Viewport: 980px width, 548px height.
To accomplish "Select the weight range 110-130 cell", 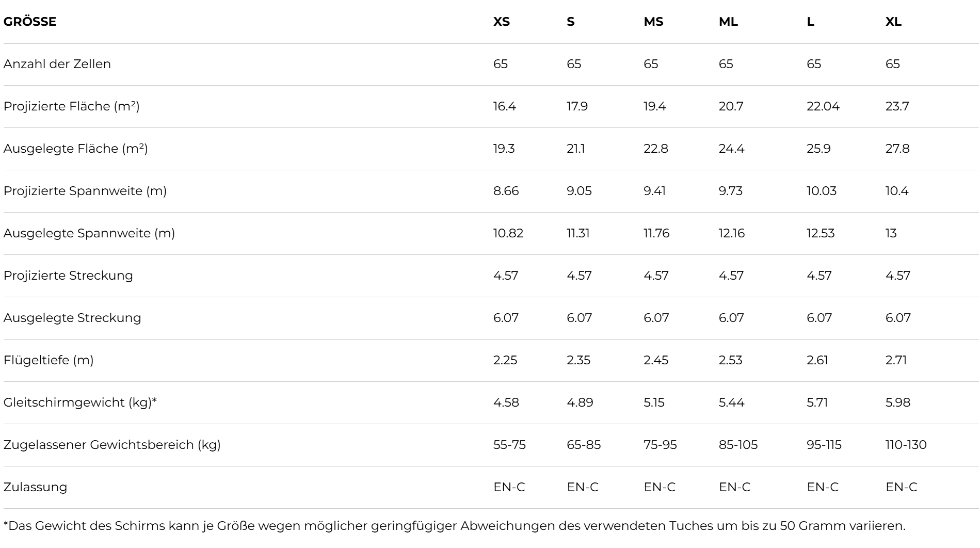I will coord(906,445).
